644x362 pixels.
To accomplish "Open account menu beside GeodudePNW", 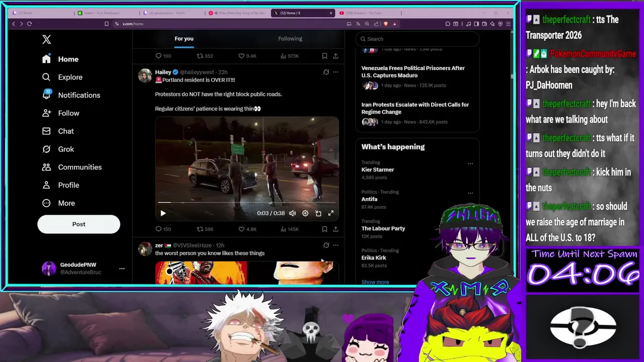I will coord(122,268).
